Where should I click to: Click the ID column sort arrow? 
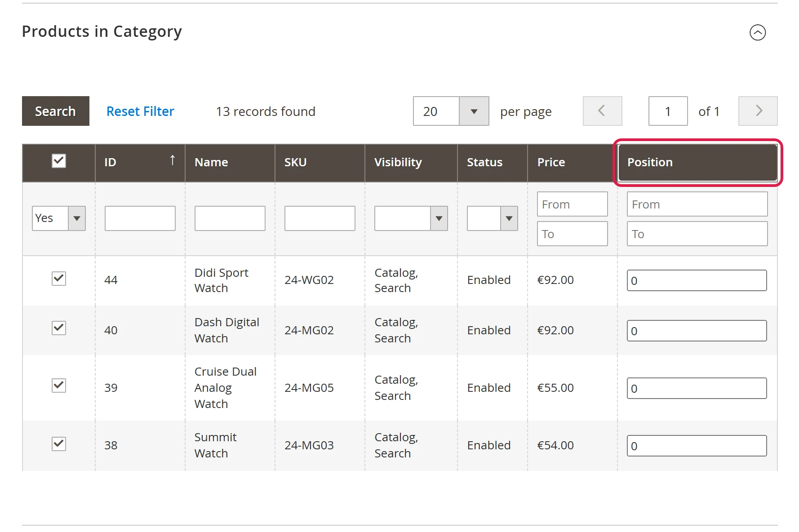[172, 160]
